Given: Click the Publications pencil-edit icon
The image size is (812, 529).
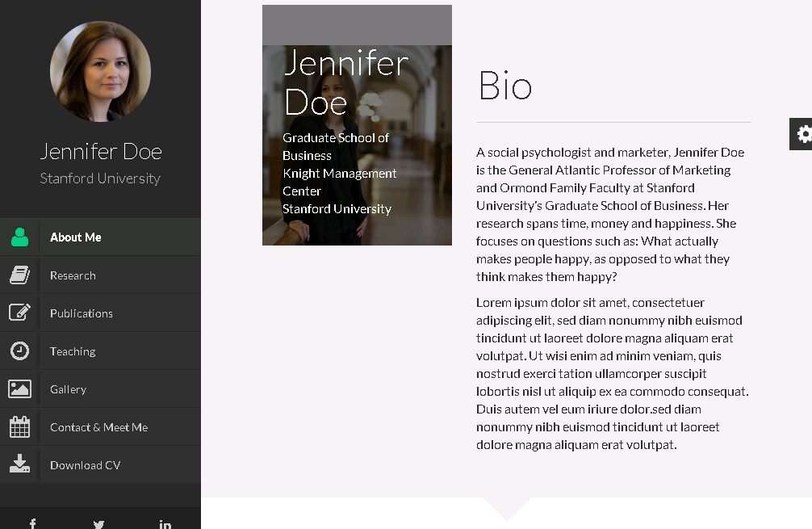Looking at the screenshot, I should 20,313.
